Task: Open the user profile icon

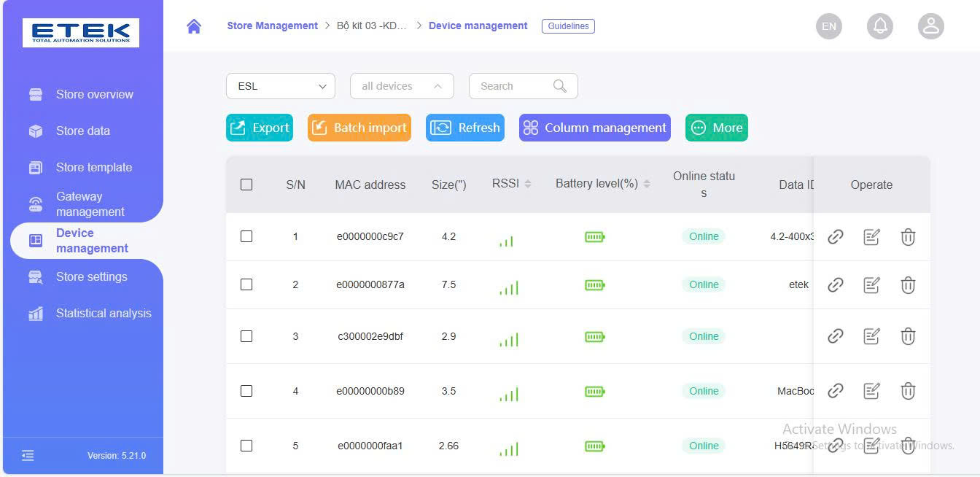Action: click(x=931, y=26)
